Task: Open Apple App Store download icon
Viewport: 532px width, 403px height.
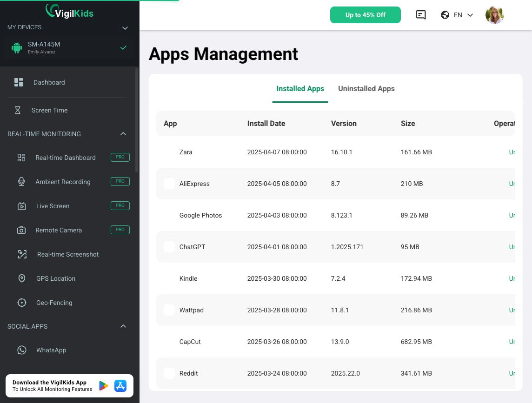Action: click(x=120, y=386)
